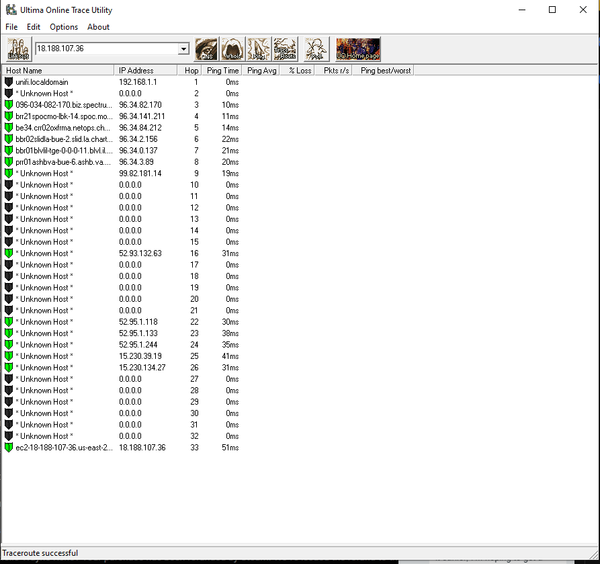600x564 pixels.
Task: Sort by the IP Address column
Action: point(145,70)
